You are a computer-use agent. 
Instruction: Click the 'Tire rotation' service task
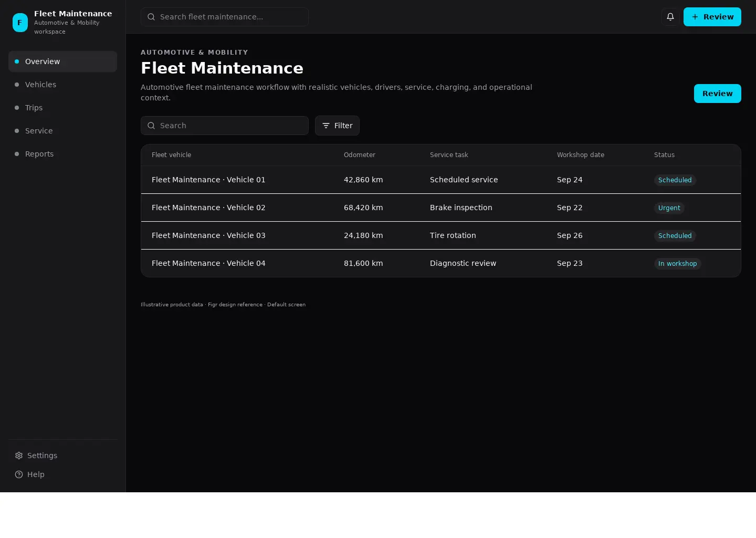tap(453, 235)
